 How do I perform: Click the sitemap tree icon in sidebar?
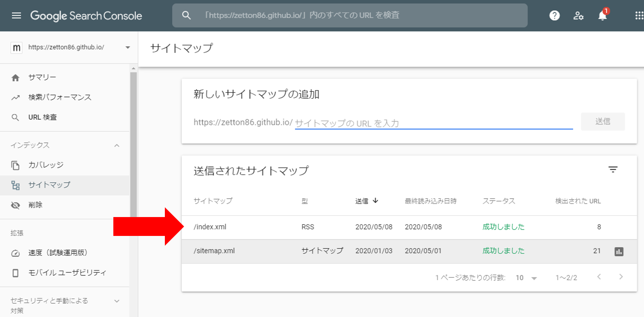[x=15, y=185]
